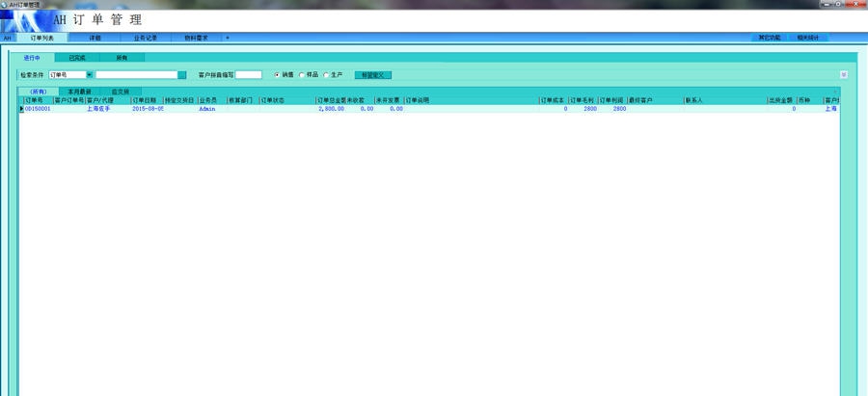Sort by the 订单状态 column header

coord(287,100)
